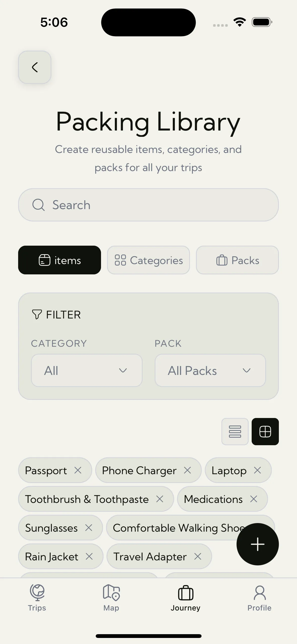Tap the Medications item chip

(x=213, y=499)
